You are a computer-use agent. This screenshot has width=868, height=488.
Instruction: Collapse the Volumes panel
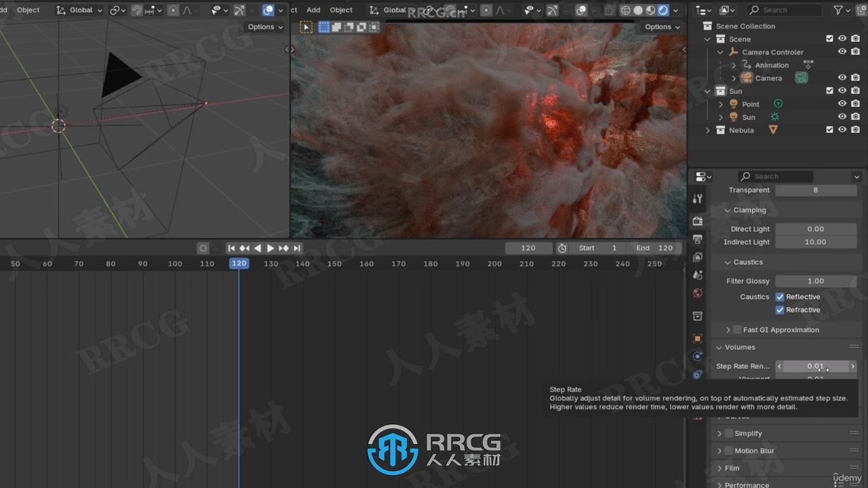click(719, 347)
